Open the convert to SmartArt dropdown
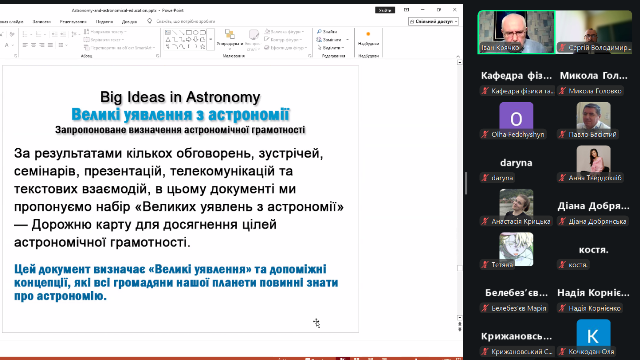The height and width of the screenshot is (360, 640). [x=119, y=48]
